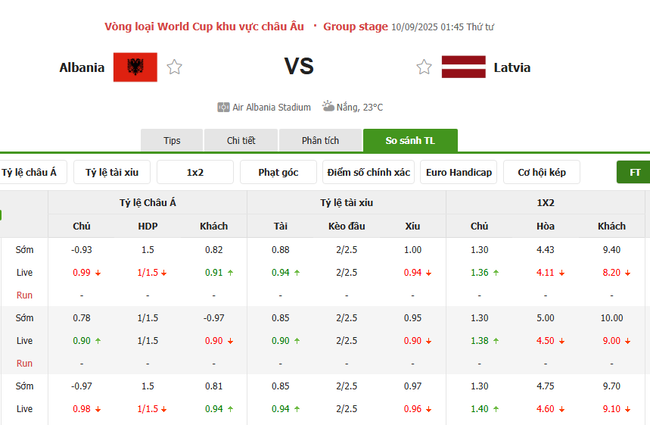This screenshot has height=425, width=650.
Task: Click the Air Albania Stadium icon
Action: pyautogui.click(x=223, y=107)
